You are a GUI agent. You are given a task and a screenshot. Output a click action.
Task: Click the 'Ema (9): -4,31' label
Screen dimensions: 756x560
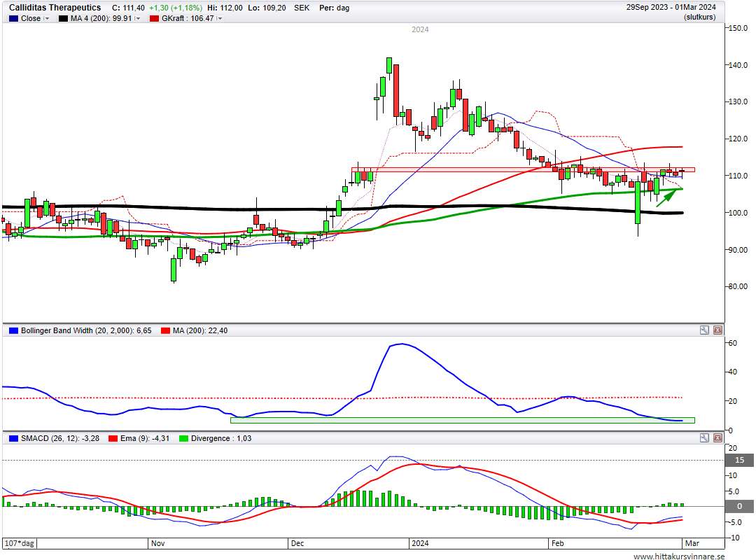[145, 438]
